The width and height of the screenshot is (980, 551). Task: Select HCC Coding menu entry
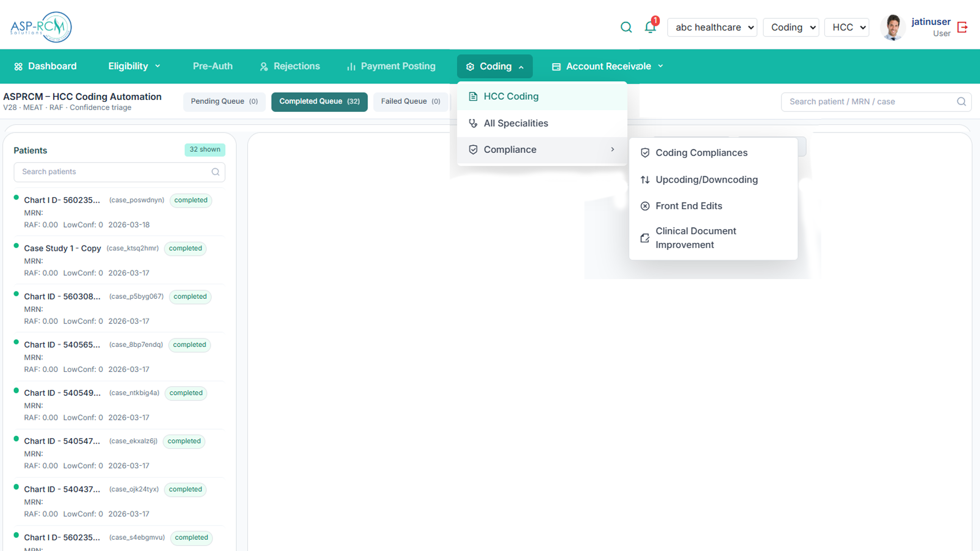[x=511, y=96]
